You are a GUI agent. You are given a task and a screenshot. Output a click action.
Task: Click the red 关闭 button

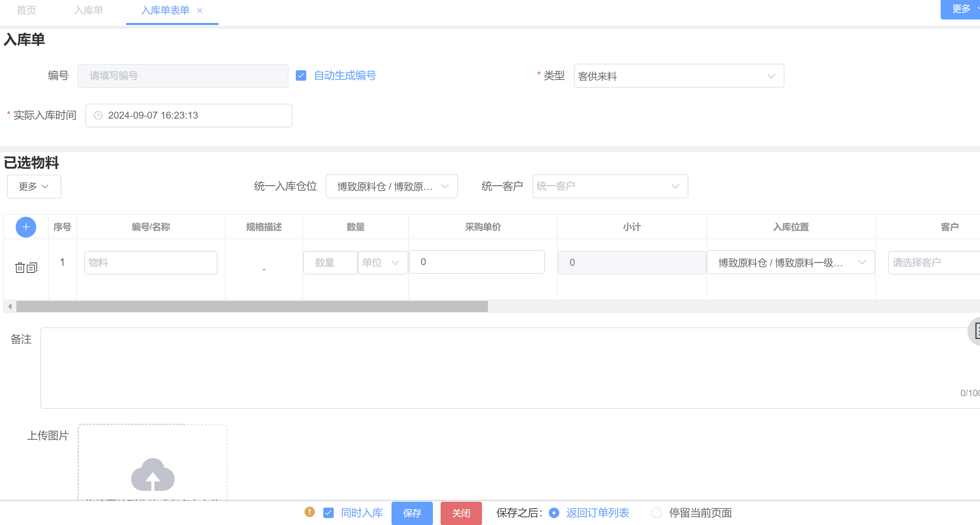click(x=461, y=513)
